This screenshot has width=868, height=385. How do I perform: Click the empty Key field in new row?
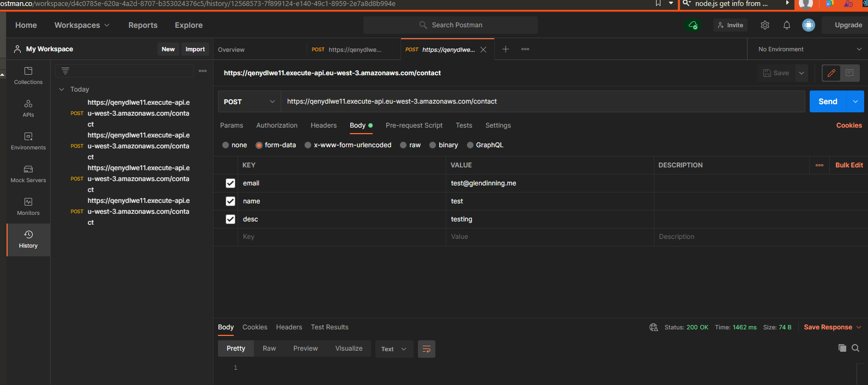[x=342, y=237]
